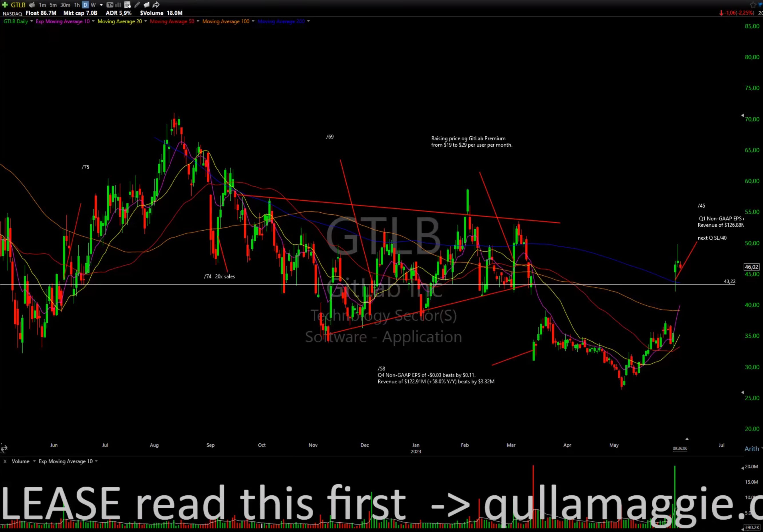Open the text annotation tool icon

(x=110, y=5)
